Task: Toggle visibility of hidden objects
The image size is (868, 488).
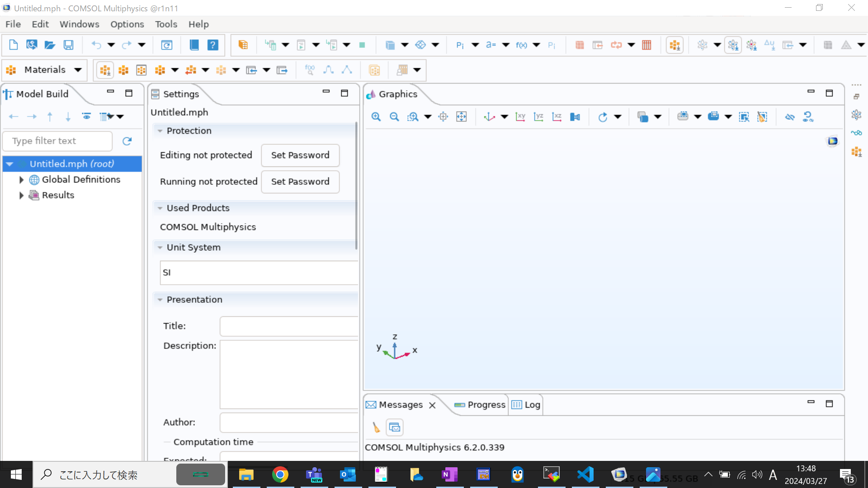Action: tap(790, 117)
